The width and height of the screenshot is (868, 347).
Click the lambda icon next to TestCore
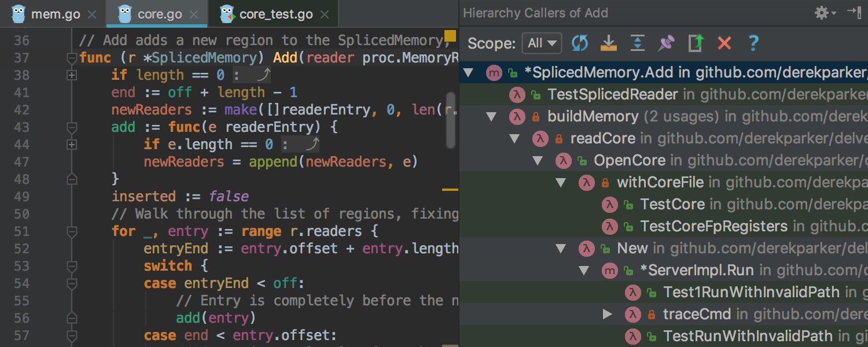click(610, 205)
